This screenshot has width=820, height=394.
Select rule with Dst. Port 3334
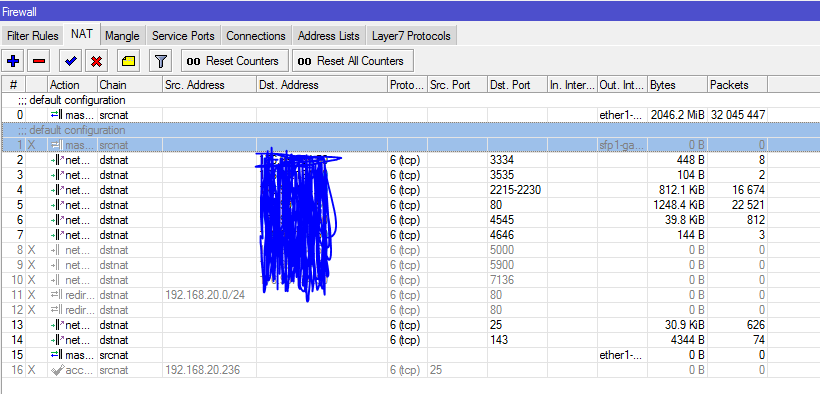point(384,160)
